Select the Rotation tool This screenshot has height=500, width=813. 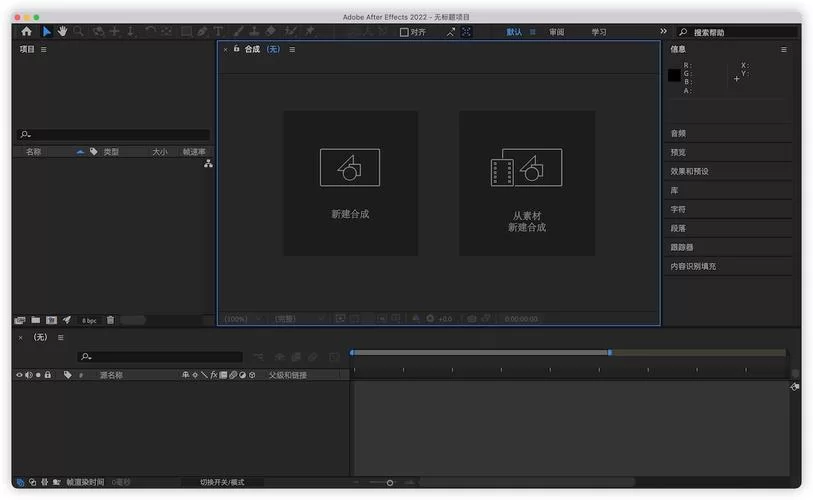(x=150, y=32)
